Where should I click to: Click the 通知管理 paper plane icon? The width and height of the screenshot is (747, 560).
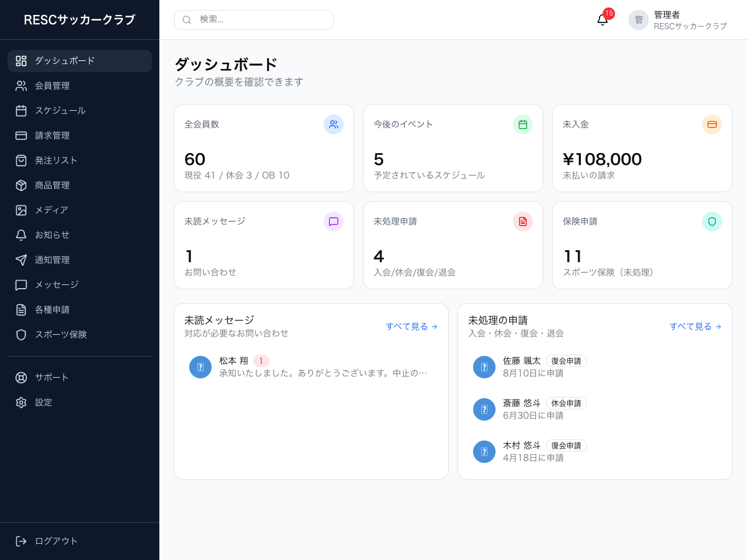click(x=21, y=260)
